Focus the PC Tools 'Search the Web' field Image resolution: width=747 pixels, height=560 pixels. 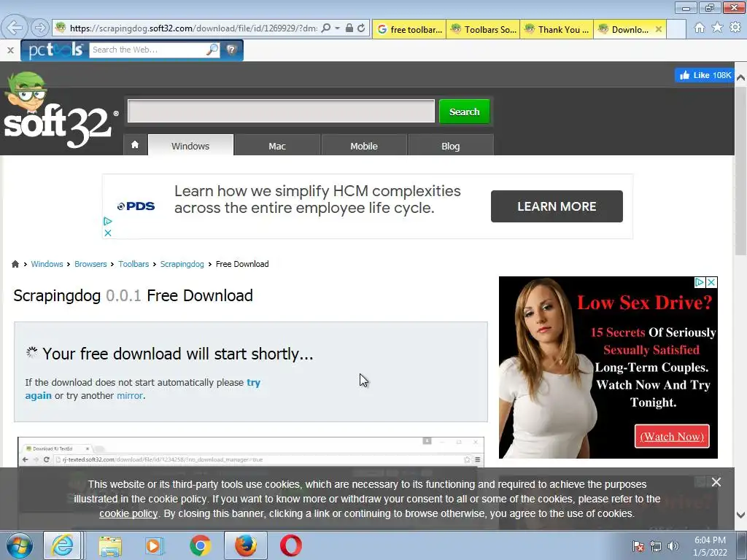point(147,50)
